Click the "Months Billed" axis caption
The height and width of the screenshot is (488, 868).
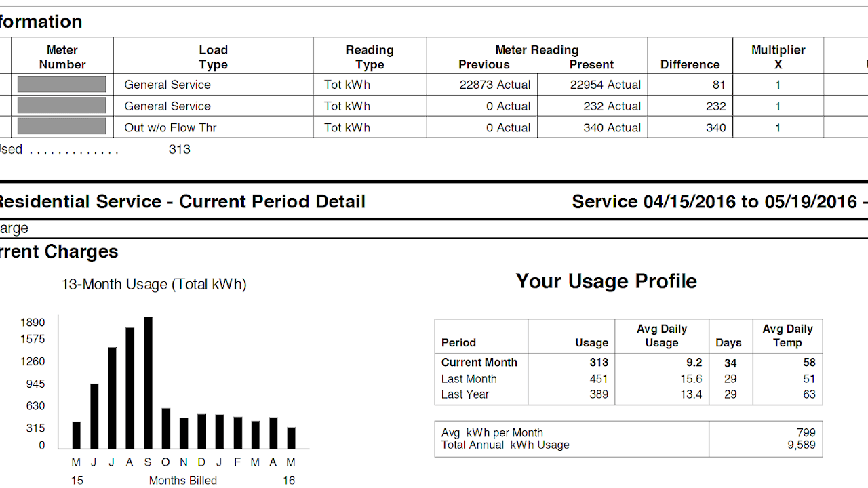pyautogui.click(x=183, y=481)
